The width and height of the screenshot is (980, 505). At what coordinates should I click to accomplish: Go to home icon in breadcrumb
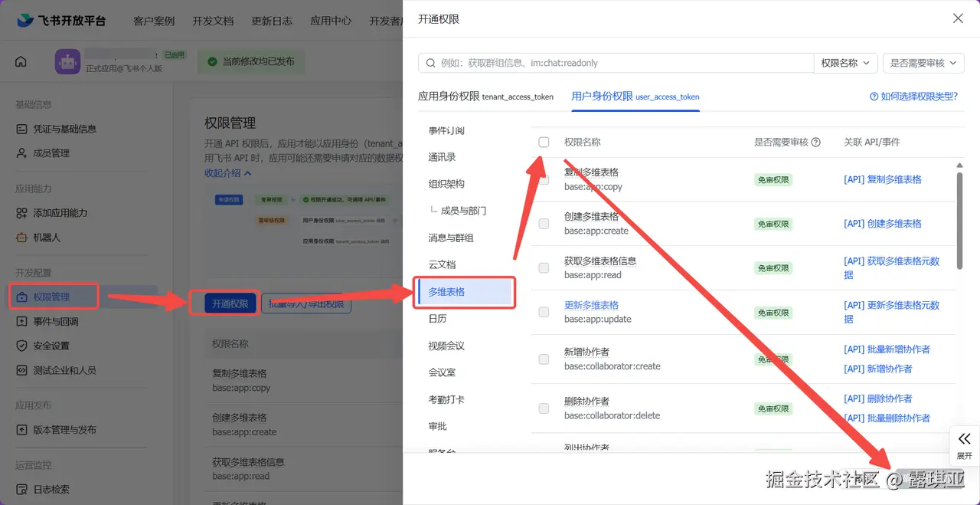click(x=21, y=61)
